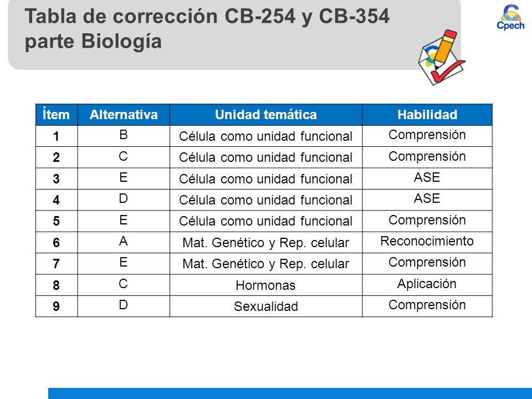Click the Cpech logo icon
The image size is (532, 399).
coord(510,17)
